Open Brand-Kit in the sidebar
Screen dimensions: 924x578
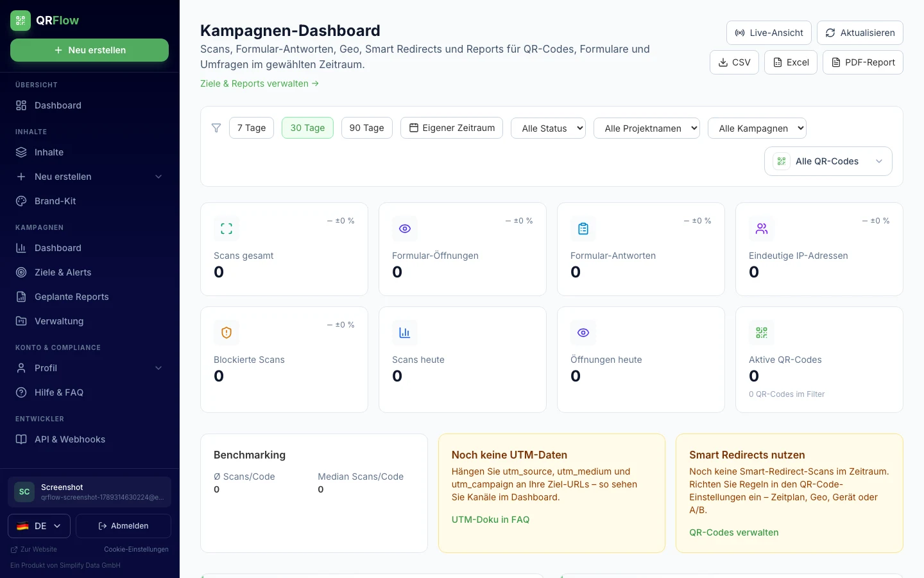[x=89, y=201]
